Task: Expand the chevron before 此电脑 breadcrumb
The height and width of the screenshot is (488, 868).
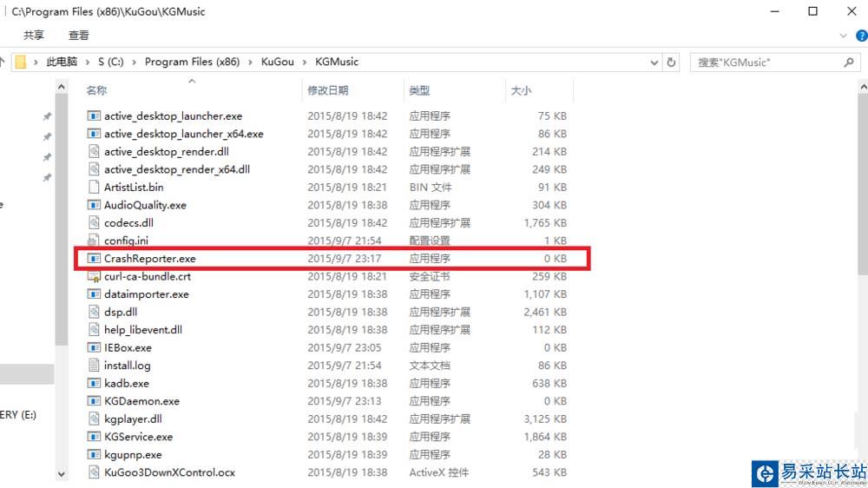Action: [36, 62]
